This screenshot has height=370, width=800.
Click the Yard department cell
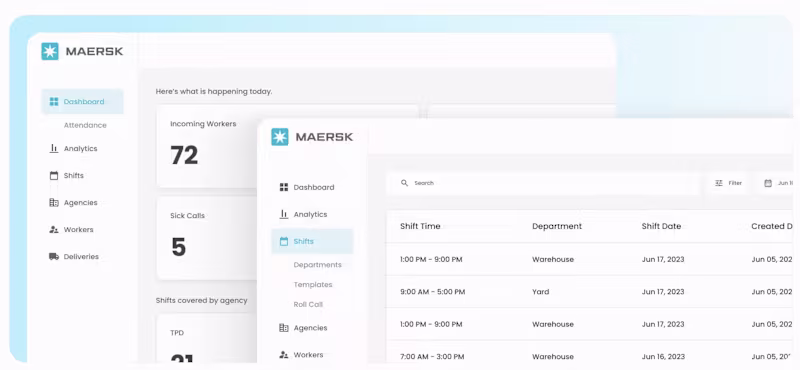coord(540,292)
